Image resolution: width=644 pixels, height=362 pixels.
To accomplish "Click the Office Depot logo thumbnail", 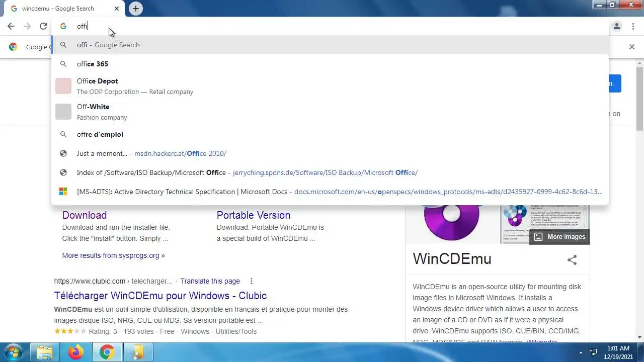I will coord(63,86).
